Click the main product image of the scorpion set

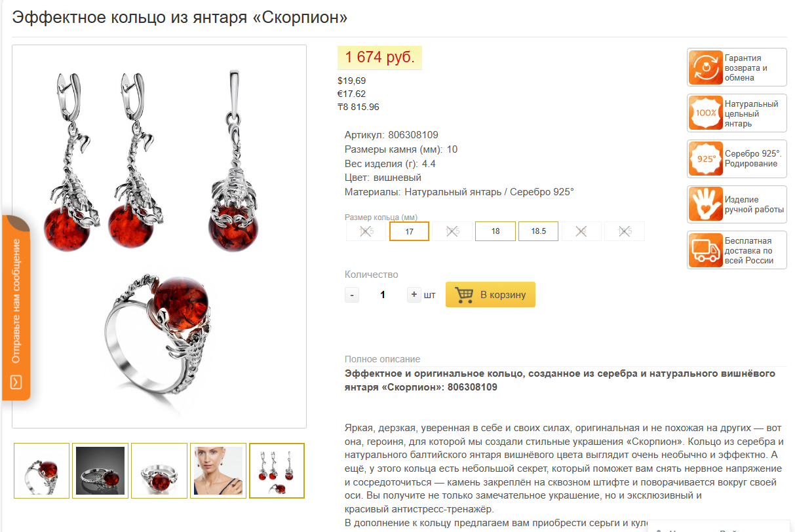[x=159, y=237]
